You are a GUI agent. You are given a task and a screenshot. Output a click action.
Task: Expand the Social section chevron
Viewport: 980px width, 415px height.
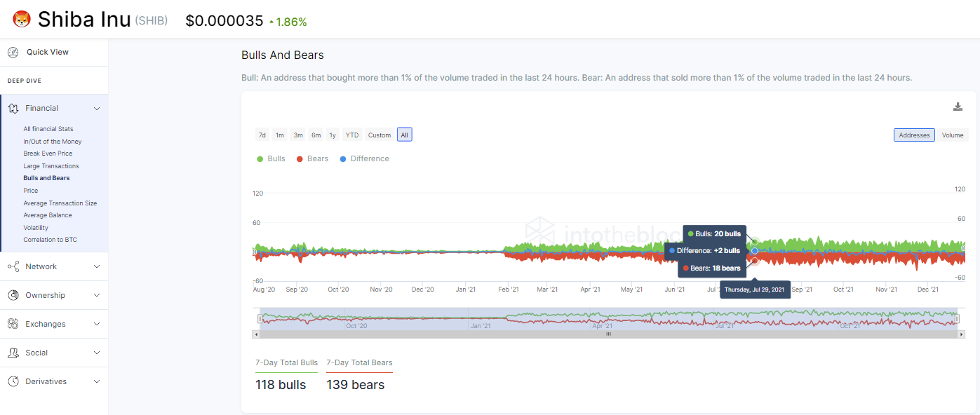click(x=97, y=353)
